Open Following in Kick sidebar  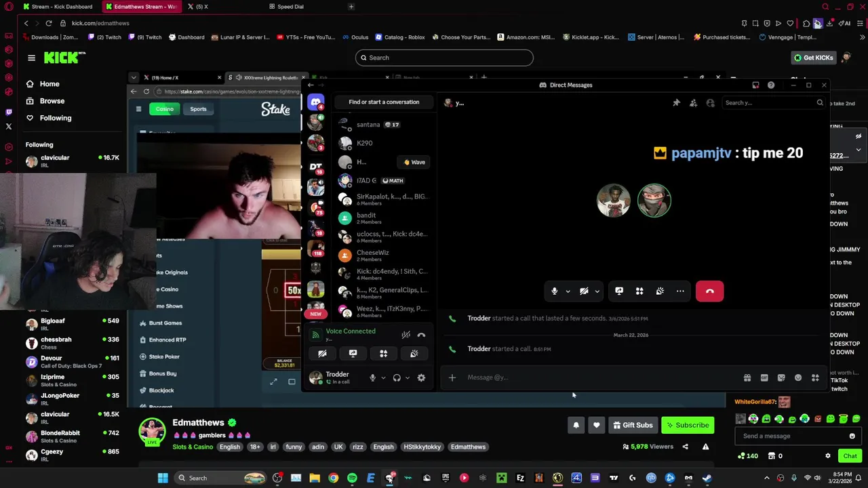coord(56,118)
